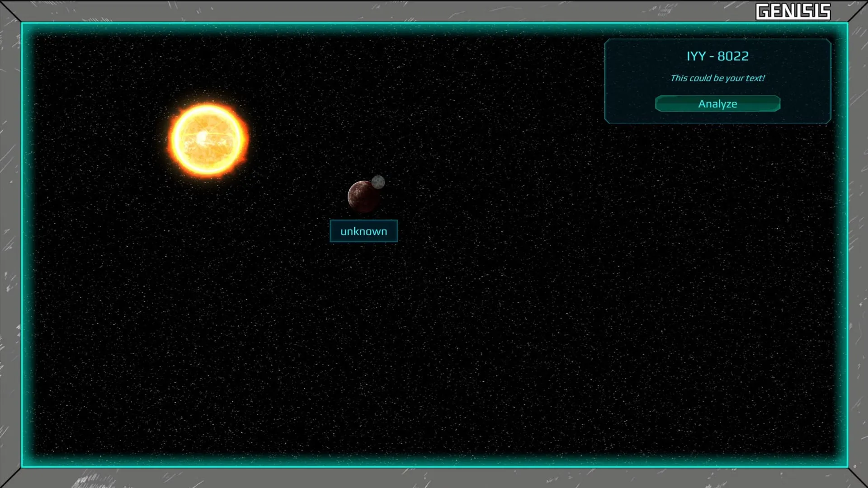Click the bright white core of the sun
This screenshot has width=868, height=488.
[x=202, y=136]
